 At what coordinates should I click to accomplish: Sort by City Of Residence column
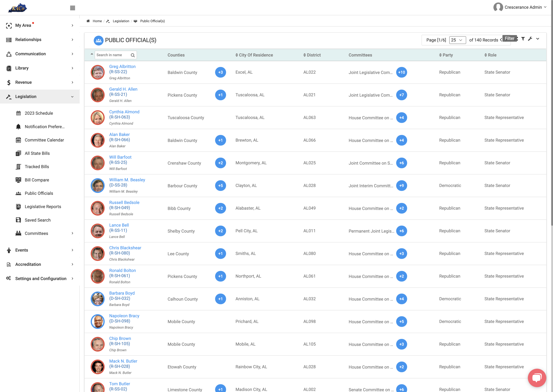tap(254, 55)
